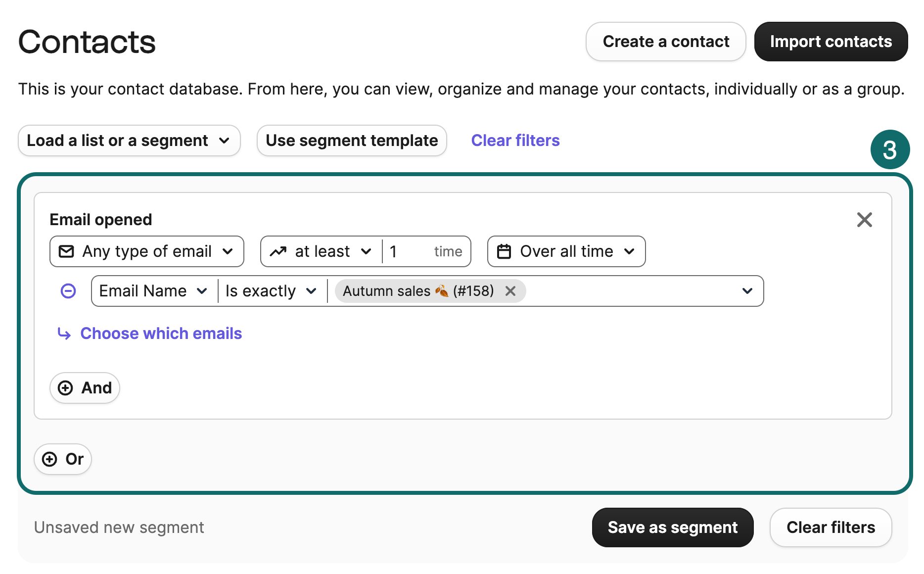Viewport: 924px width, 574px height.
Task: Expand the Any type of email dropdown
Action: pyautogui.click(x=229, y=251)
